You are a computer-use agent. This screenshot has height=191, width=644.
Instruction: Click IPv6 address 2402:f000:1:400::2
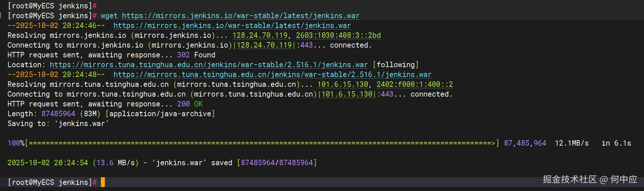tap(415, 84)
